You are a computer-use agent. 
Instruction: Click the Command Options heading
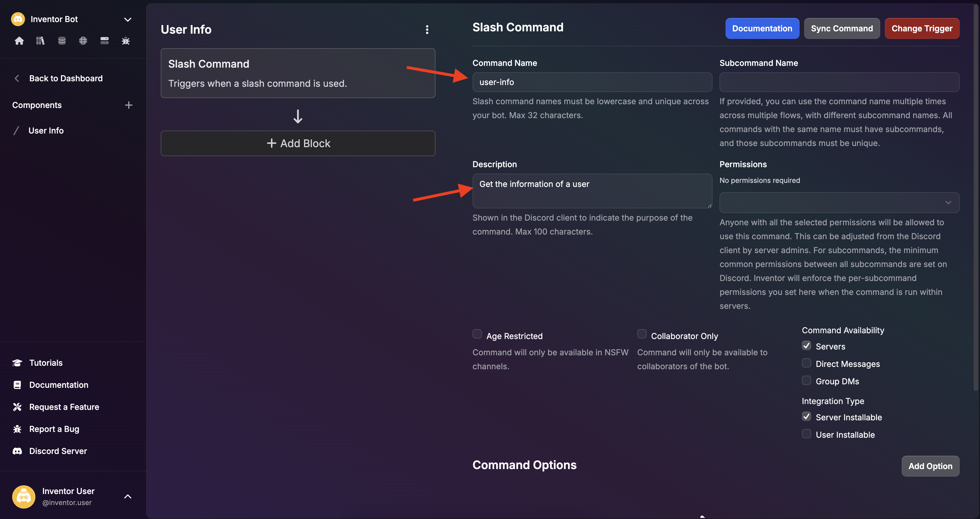[524, 465]
